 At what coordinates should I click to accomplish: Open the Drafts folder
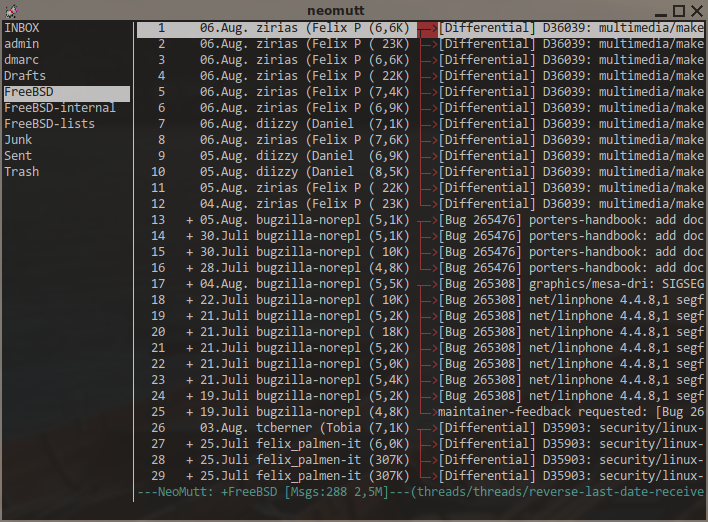pyautogui.click(x=25, y=76)
